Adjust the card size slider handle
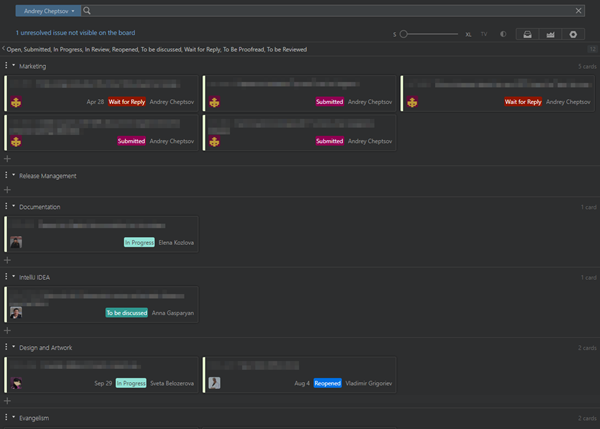Screen dimensions: 600x429 tap(403, 34)
